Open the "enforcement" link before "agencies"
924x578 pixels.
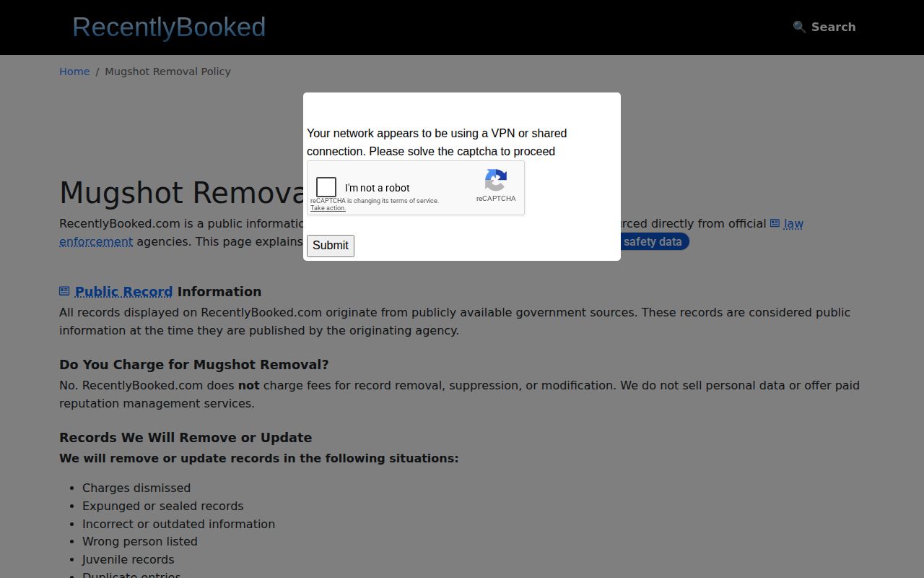point(96,242)
